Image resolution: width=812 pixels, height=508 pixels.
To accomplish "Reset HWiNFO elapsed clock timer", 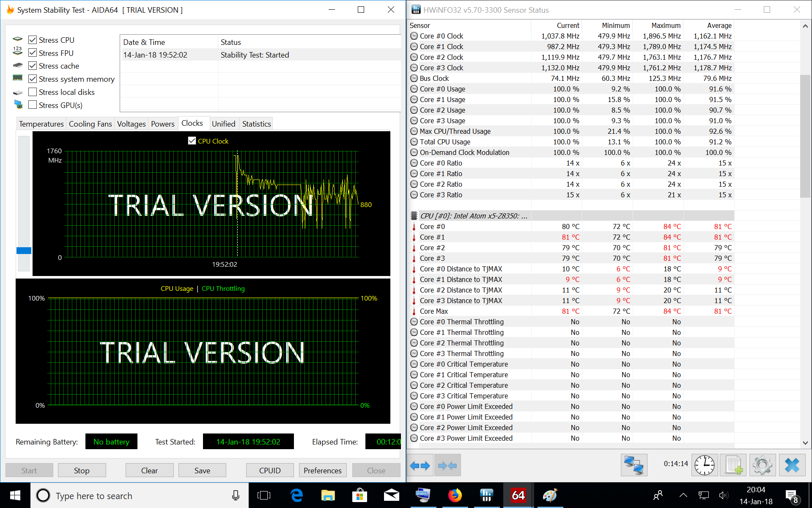I will (705, 465).
